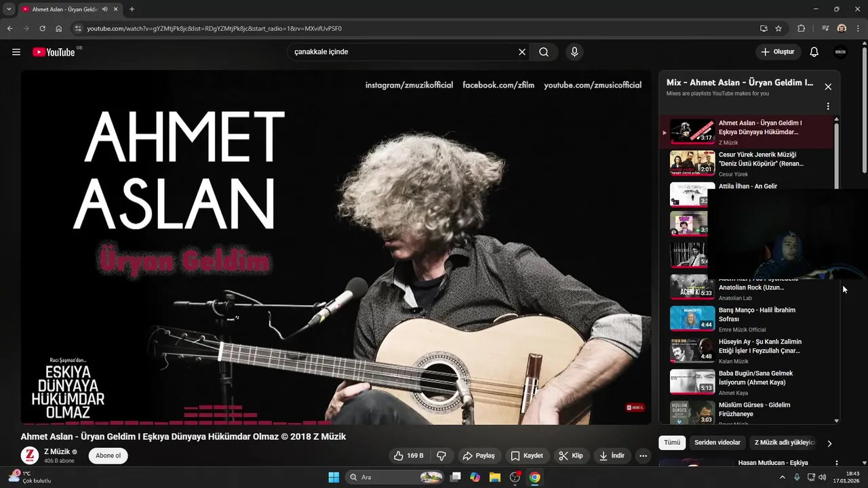Open the Chrome profile avatar
Image resolution: width=868 pixels, height=488 pixels.
coord(842,28)
